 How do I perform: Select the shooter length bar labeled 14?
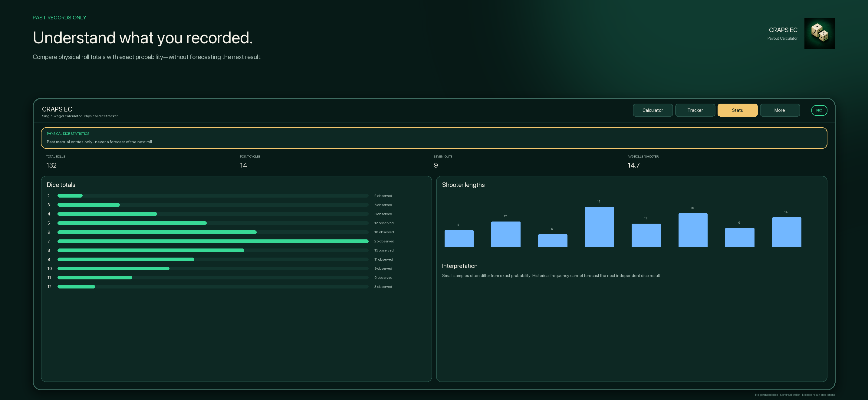787,232
